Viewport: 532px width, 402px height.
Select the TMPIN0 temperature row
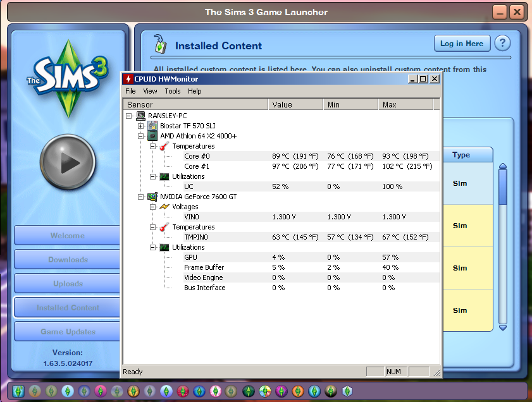(x=311, y=237)
